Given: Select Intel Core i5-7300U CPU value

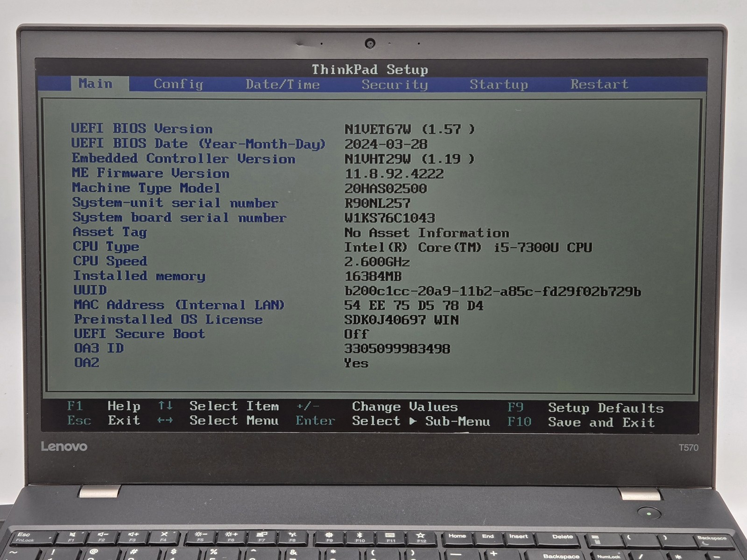Looking at the screenshot, I should pyautogui.click(x=468, y=247).
